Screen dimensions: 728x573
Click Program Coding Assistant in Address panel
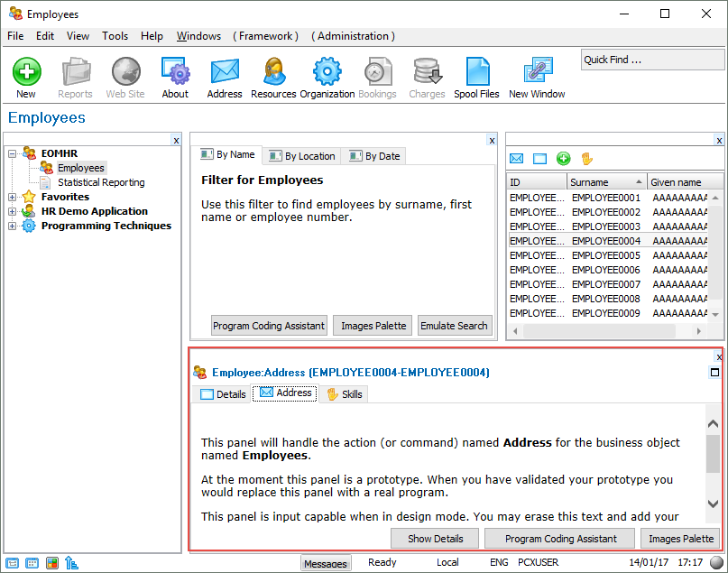pos(560,539)
